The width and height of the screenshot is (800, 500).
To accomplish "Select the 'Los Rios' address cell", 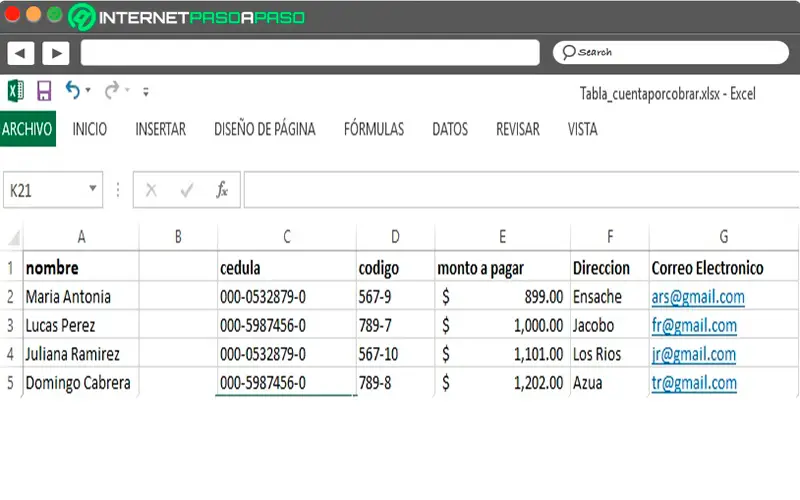I will (610, 354).
